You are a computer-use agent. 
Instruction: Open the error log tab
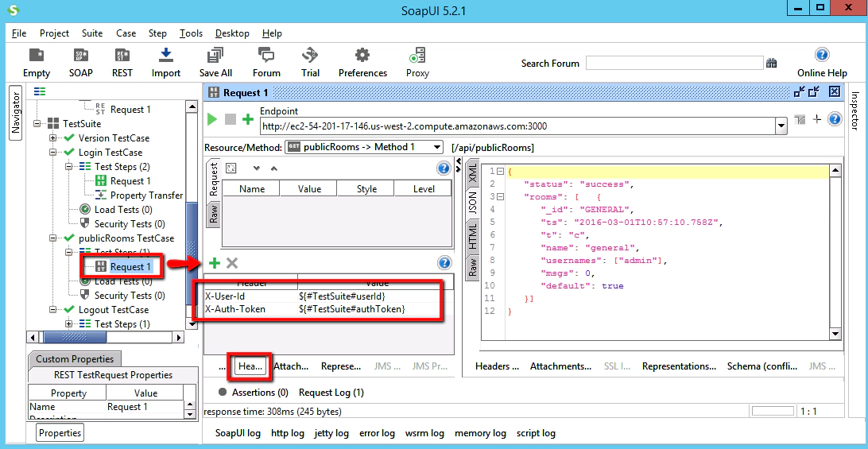coord(377,433)
